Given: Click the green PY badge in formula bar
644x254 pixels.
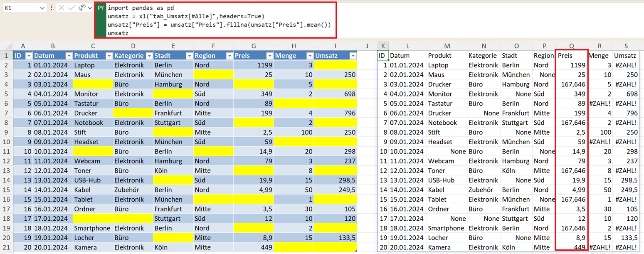Looking at the screenshot, I should point(100,8).
